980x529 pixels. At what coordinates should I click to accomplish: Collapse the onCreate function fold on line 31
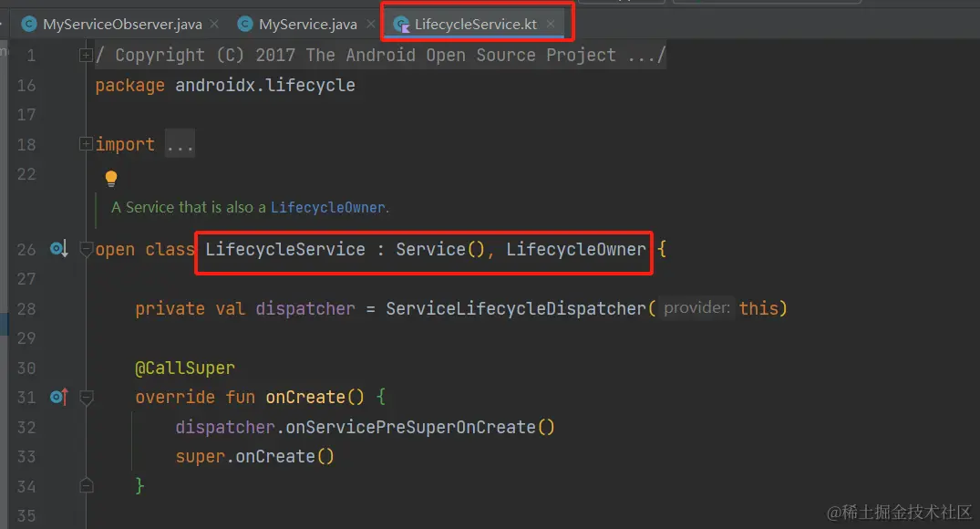[x=87, y=397]
